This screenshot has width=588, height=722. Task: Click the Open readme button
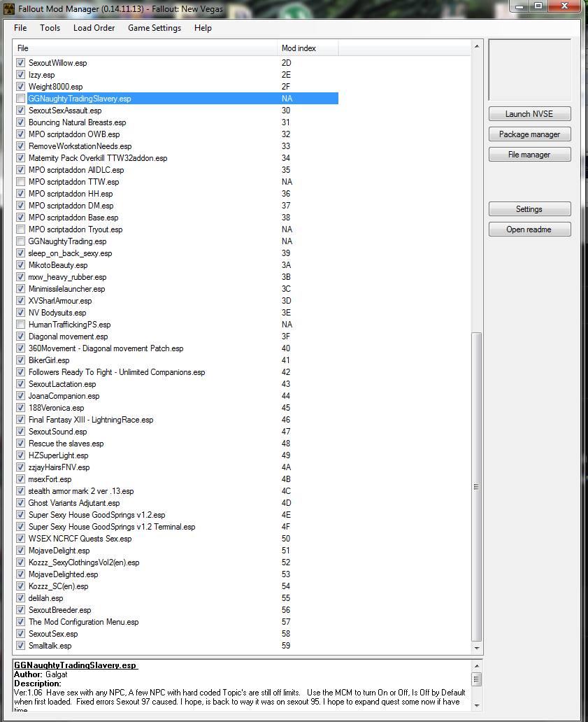529,229
